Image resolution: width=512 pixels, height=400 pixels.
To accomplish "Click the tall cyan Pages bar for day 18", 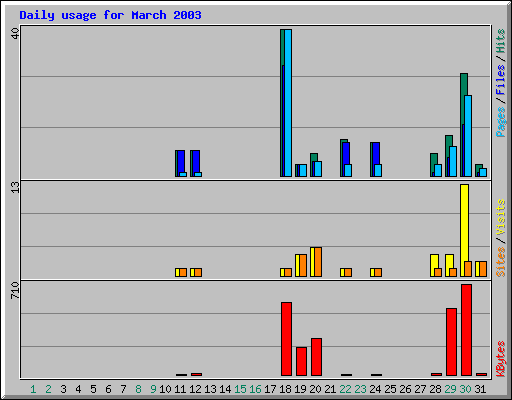I will click(x=288, y=103).
